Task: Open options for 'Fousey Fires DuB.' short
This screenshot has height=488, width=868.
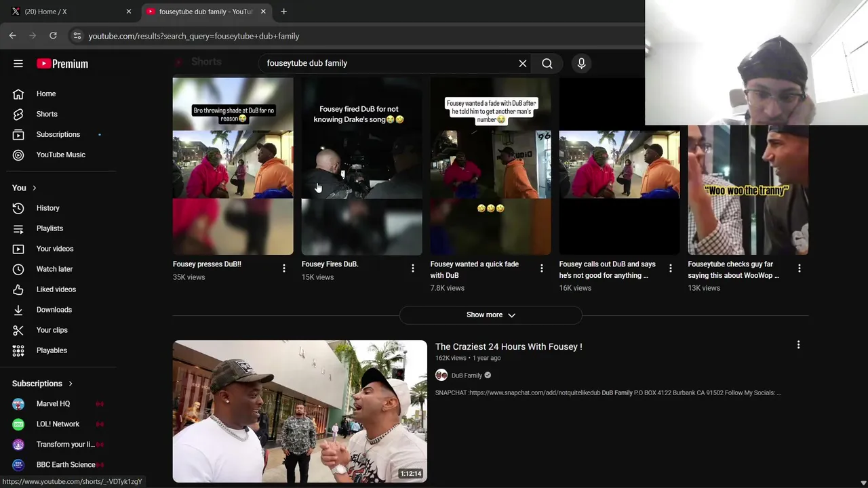Action: point(413,268)
